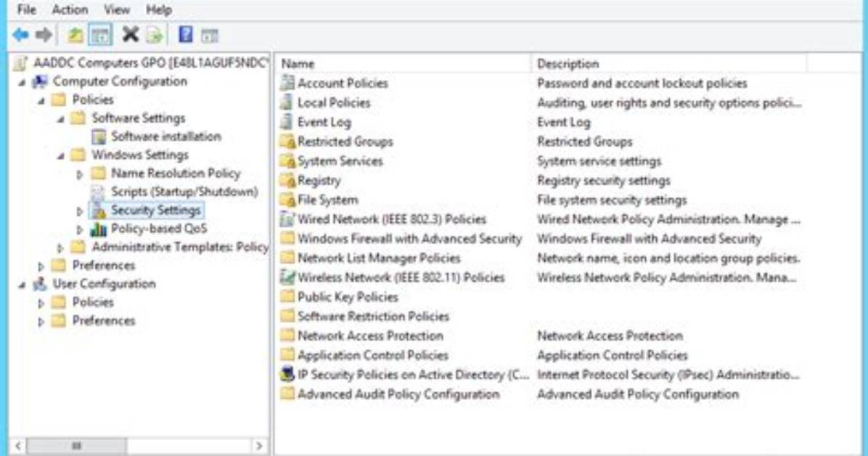Screen dimensions: 868x456
Task: Click the Policy-based QoS chart icon
Action: coord(99,228)
